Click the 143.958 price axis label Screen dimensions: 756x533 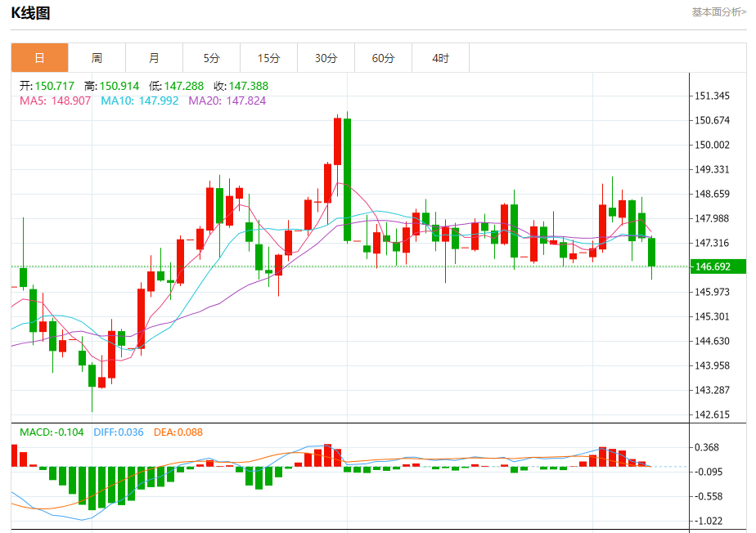pyautogui.click(x=712, y=365)
